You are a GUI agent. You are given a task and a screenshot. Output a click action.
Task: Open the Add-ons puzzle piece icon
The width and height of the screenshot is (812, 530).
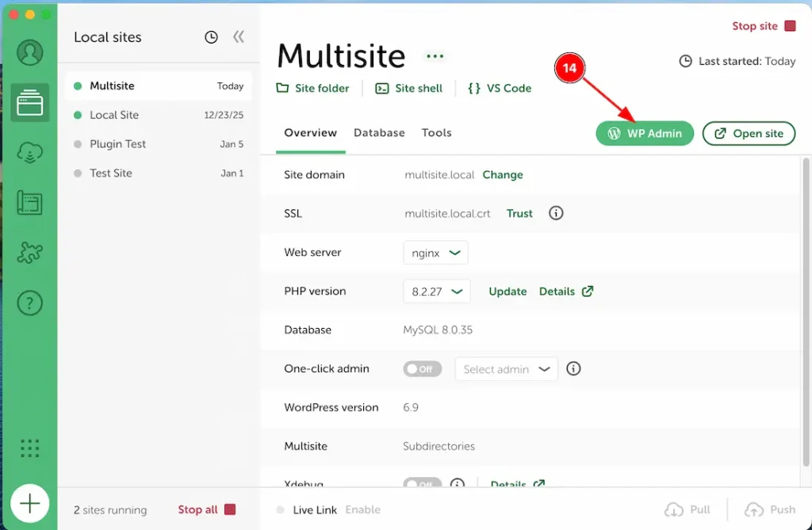[x=29, y=254]
